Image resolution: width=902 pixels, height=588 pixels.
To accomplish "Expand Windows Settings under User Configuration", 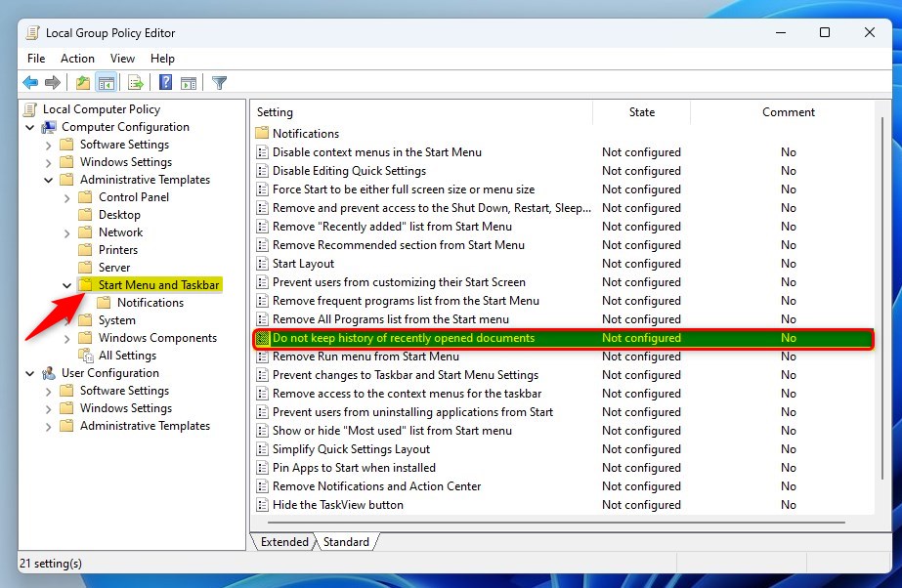I will [48, 409].
